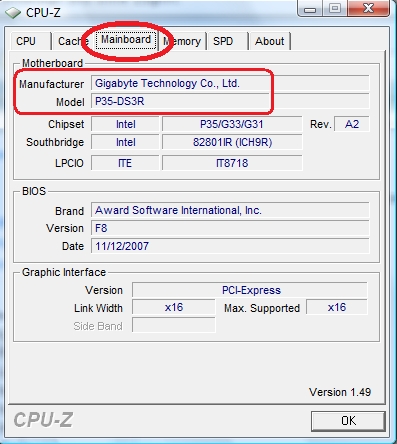The width and height of the screenshot is (397, 444).
Task: Click the Chipset label
Action: tap(66, 124)
